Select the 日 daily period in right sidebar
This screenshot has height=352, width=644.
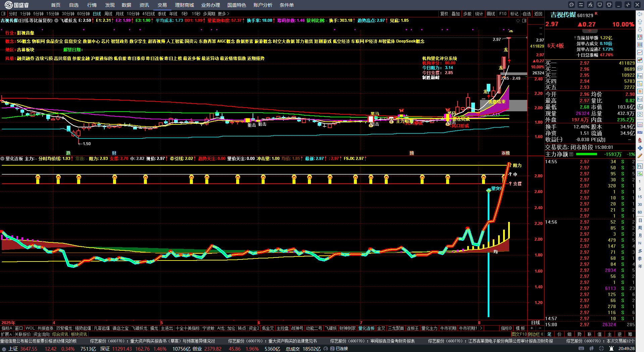tap(640, 220)
